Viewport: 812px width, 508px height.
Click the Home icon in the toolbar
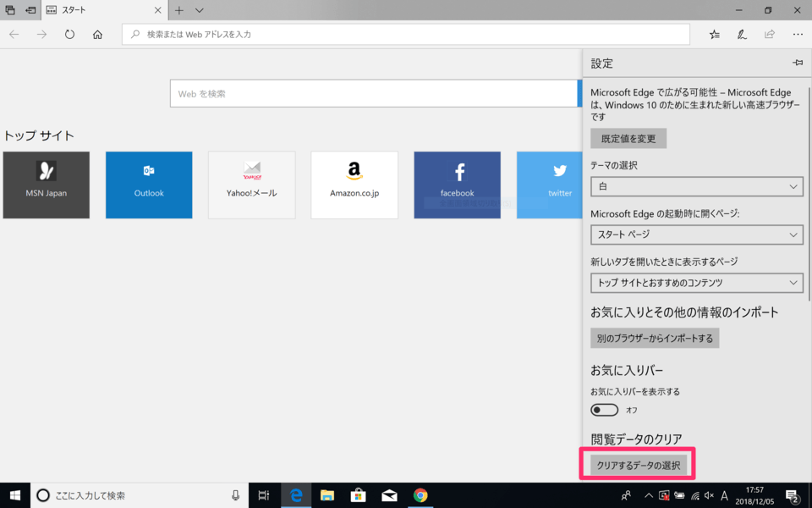tap(97, 35)
